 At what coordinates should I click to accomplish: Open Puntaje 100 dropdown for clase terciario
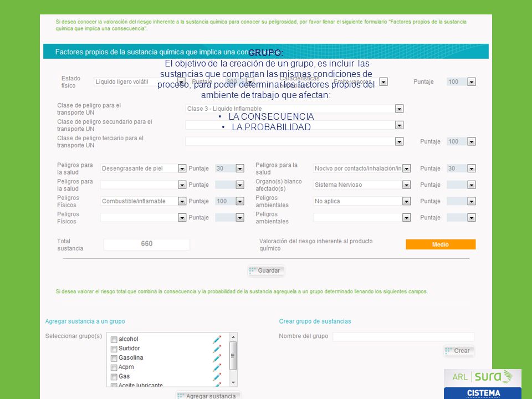pos(471,141)
